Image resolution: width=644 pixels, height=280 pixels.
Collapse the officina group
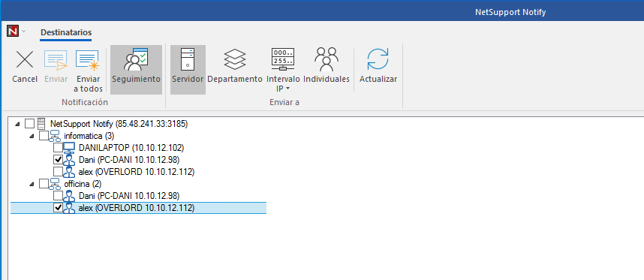pos(32,185)
